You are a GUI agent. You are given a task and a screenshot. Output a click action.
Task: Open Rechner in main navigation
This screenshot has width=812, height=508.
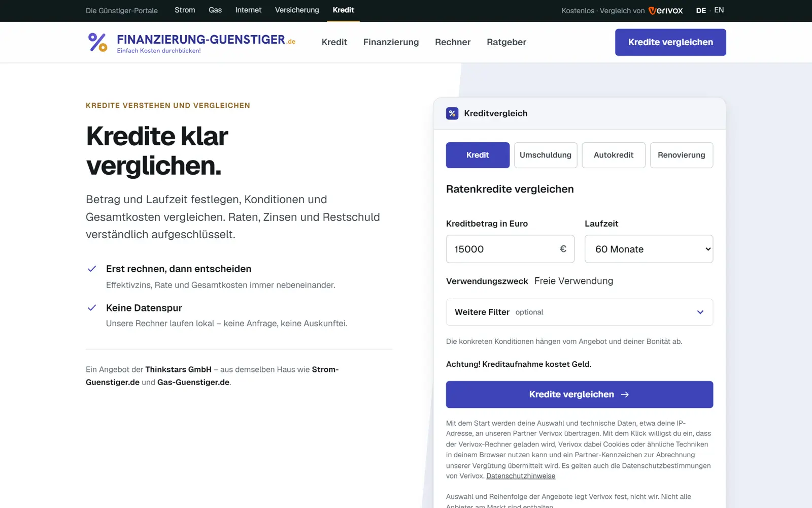(x=453, y=42)
